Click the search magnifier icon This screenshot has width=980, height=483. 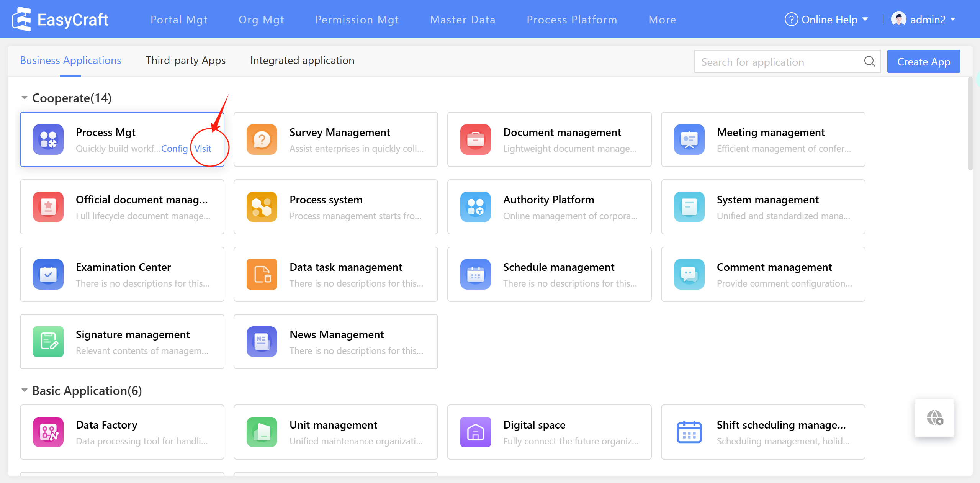click(869, 61)
